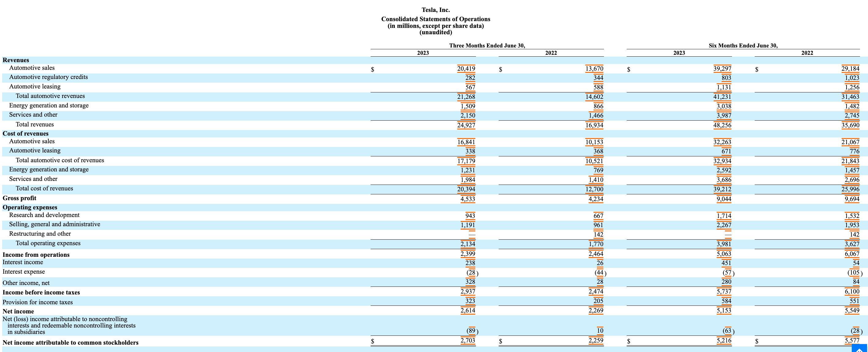The image size is (868, 352).
Task: Select 'Income before income taxes' label
Action: [41, 292]
